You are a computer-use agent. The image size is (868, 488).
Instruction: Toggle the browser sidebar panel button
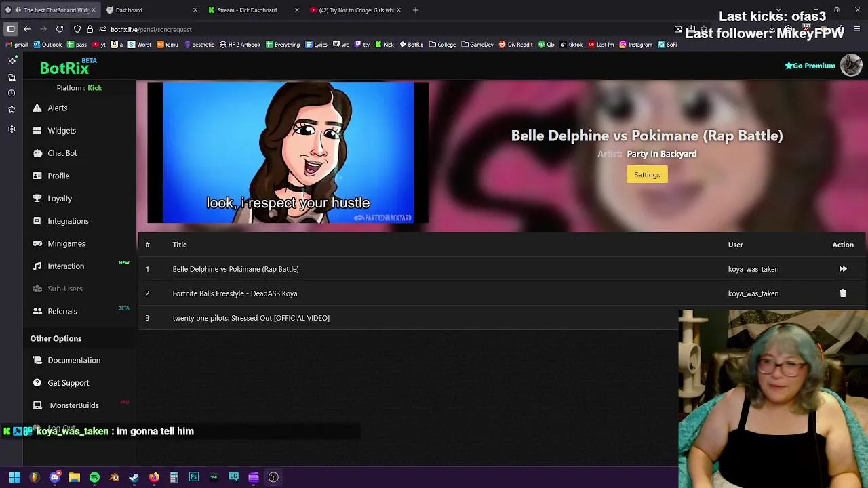(11, 29)
